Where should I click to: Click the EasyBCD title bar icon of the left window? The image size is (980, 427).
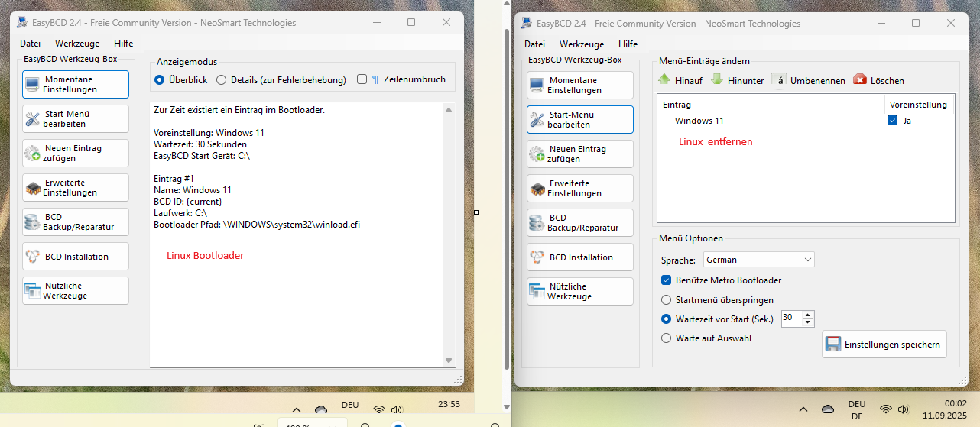pos(23,22)
